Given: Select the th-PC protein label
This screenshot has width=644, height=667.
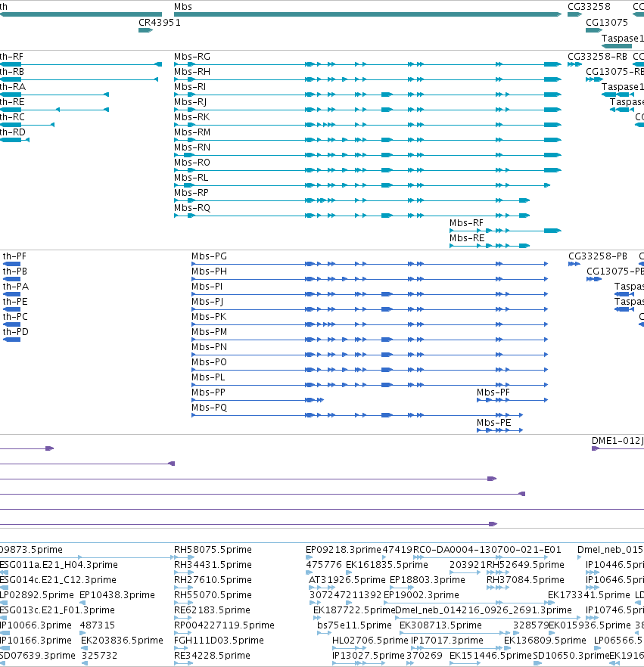Looking at the screenshot, I should click(15, 317).
